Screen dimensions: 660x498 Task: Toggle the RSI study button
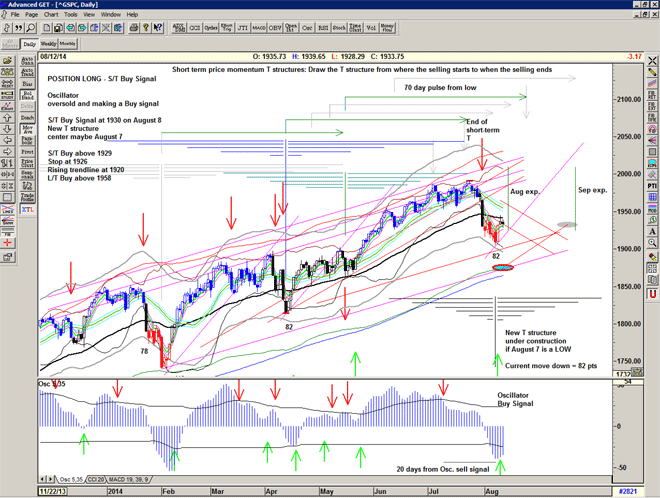[x=324, y=28]
